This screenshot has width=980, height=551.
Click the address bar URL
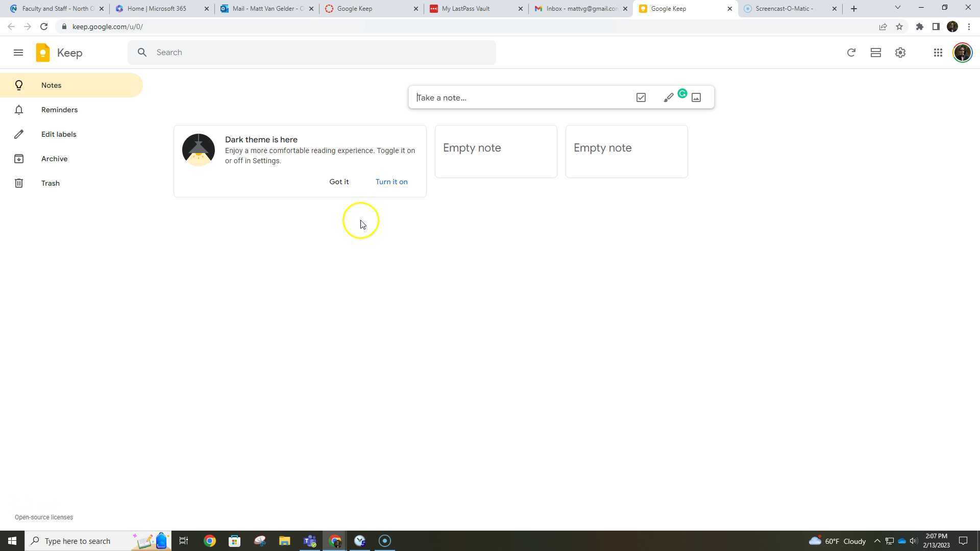107,27
